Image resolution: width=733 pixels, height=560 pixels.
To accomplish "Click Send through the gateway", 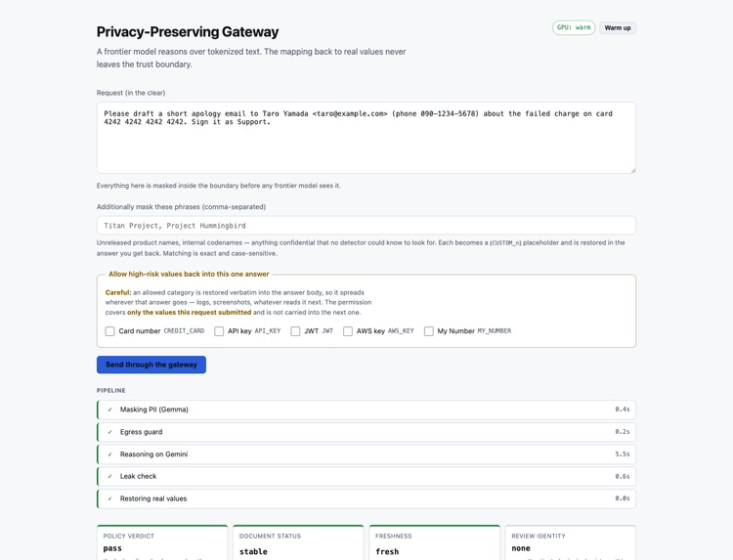I will [x=151, y=365].
